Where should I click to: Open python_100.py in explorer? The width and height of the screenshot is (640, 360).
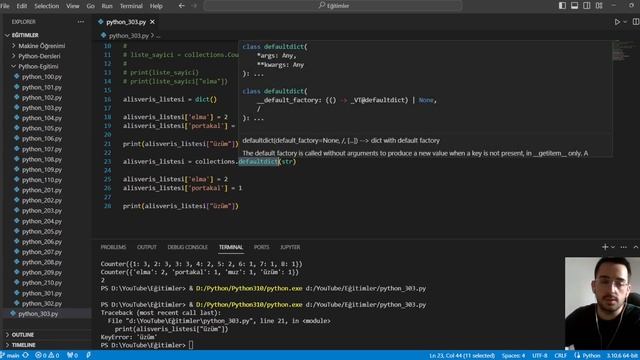[42, 77]
